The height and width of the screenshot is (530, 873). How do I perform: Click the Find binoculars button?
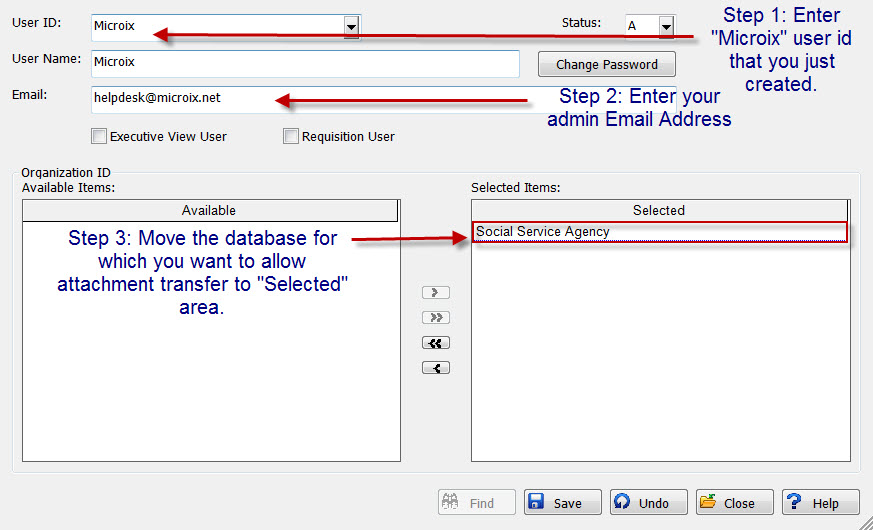click(x=476, y=503)
